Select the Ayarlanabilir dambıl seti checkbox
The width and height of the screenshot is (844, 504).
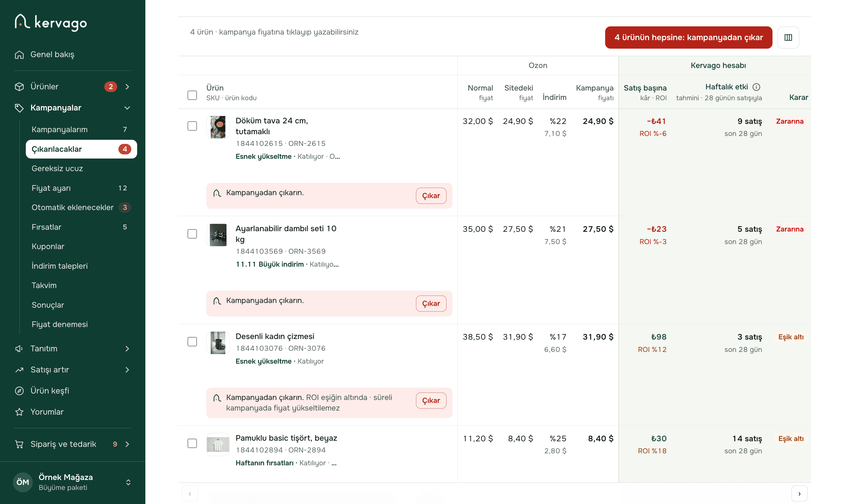[192, 234]
